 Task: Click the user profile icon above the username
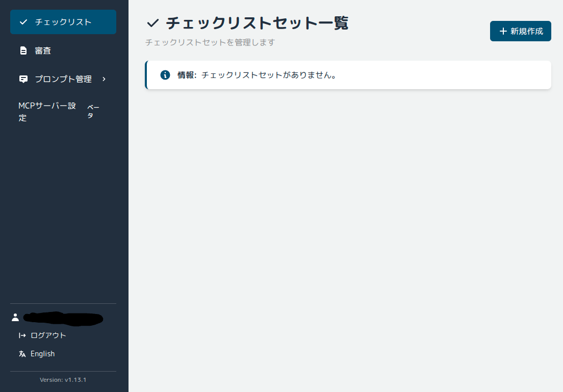point(15,318)
